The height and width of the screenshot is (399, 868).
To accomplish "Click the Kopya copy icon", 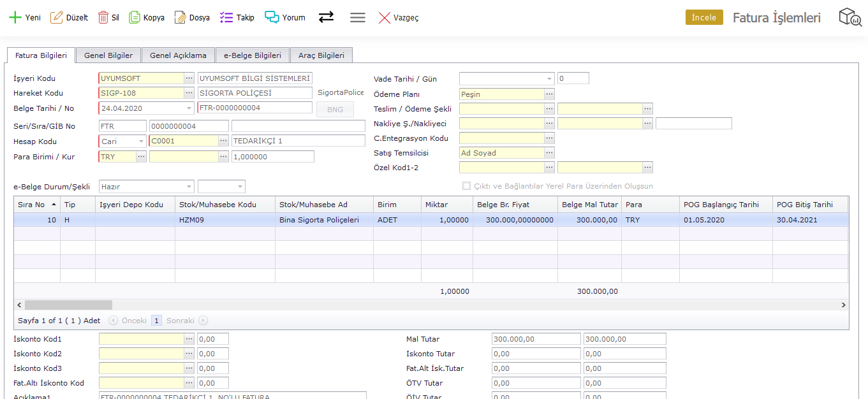I will tap(135, 17).
